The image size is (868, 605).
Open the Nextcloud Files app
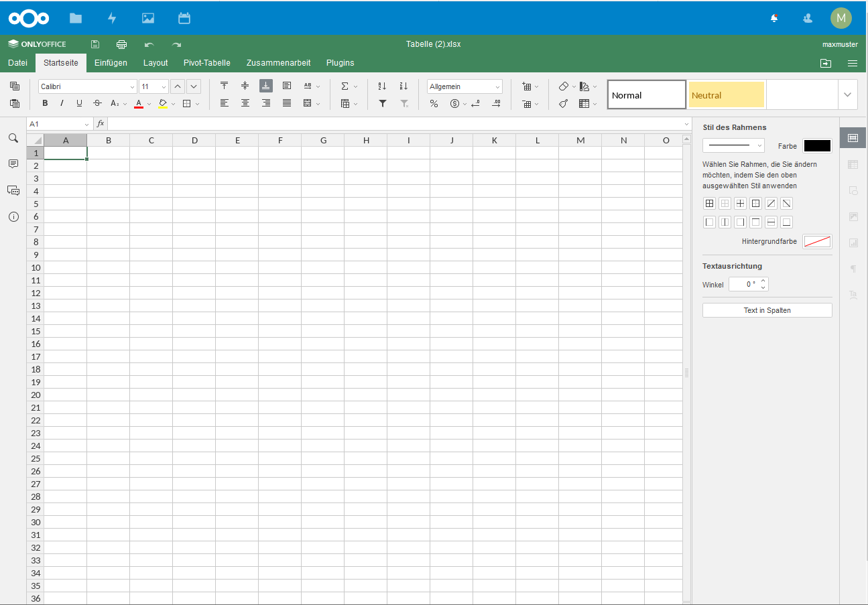click(x=76, y=18)
